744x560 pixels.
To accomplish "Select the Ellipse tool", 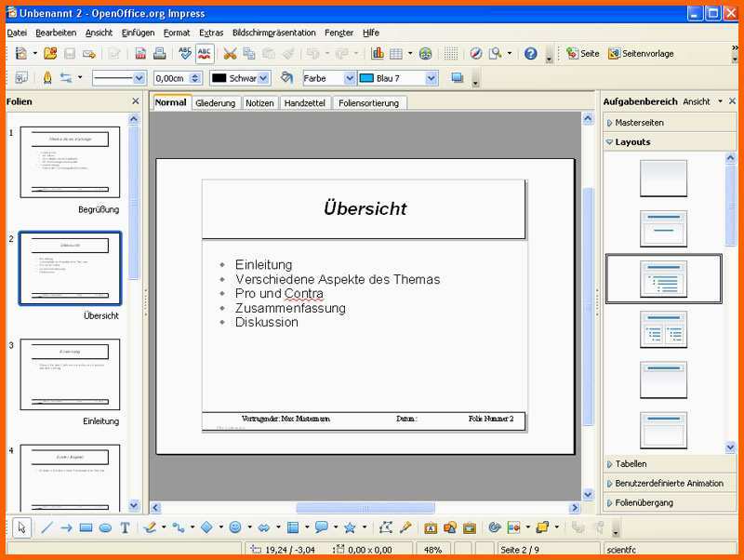I will (105, 527).
